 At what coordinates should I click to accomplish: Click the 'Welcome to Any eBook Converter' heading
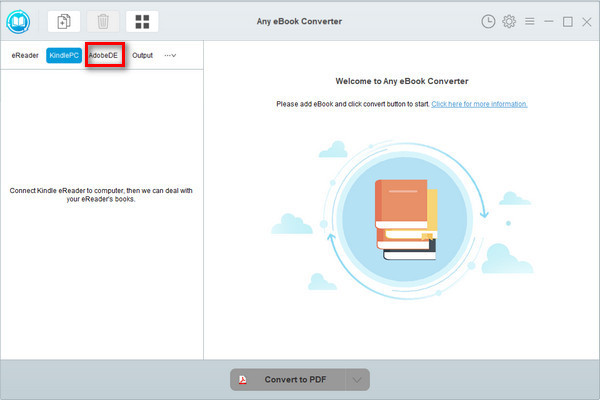(x=402, y=81)
